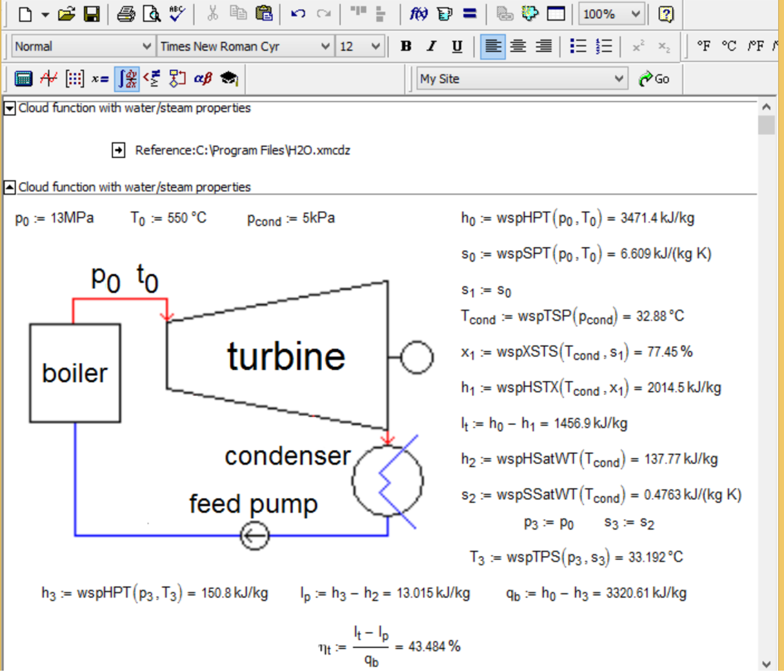
Task: Insert hyperlink icon
Action: (x=505, y=14)
